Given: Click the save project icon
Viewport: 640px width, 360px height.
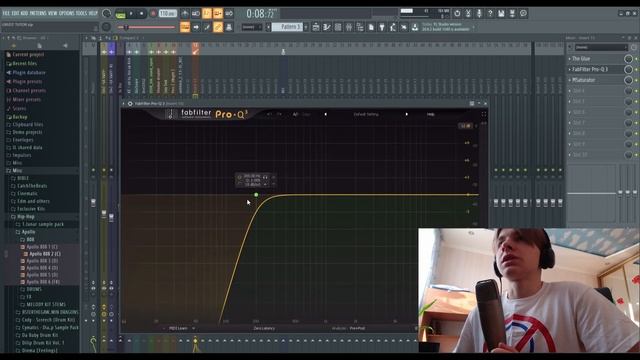Looking at the screenshot, I should (x=501, y=13).
